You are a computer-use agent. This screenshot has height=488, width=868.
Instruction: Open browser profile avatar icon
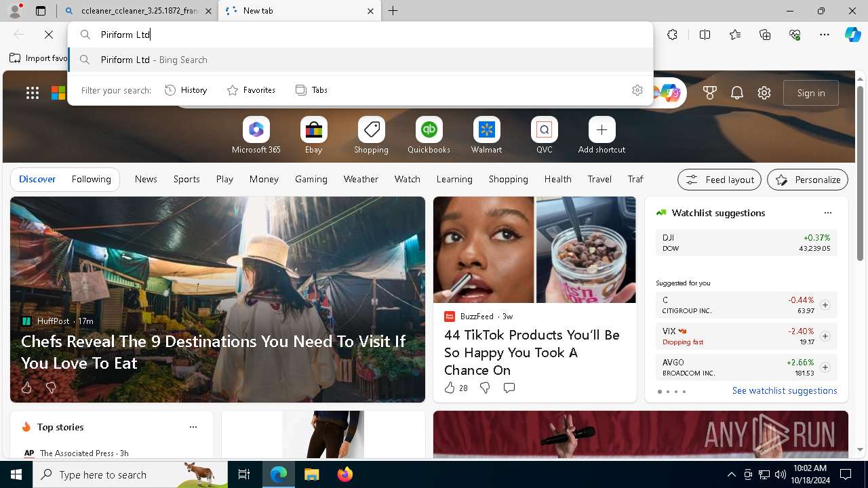[x=14, y=11]
